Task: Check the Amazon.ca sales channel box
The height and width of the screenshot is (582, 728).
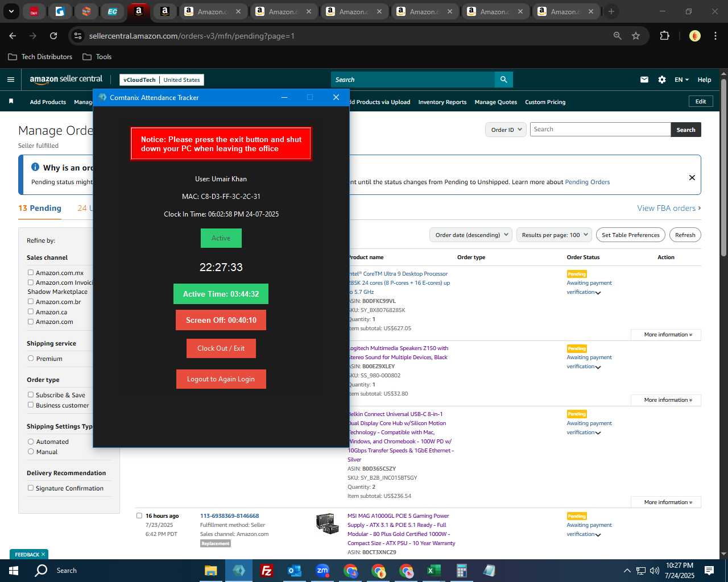Action: (x=31, y=311)
